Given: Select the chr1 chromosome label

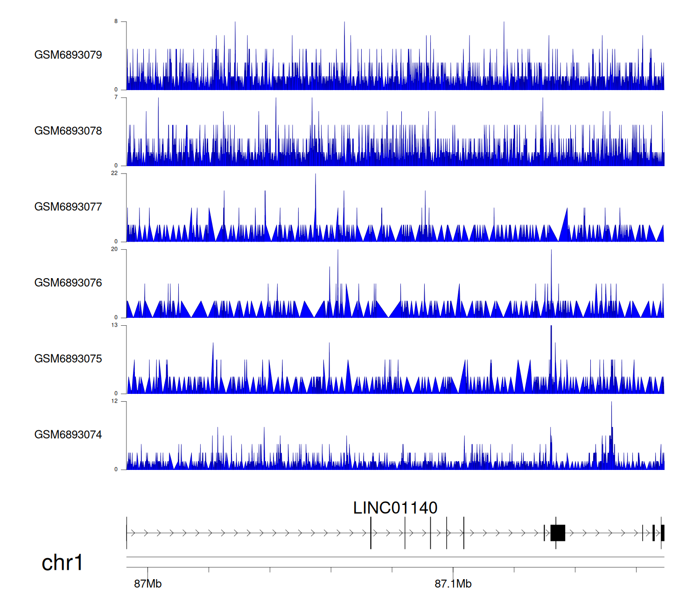Looking at the screenshot, I should click(x=62, y=563).
